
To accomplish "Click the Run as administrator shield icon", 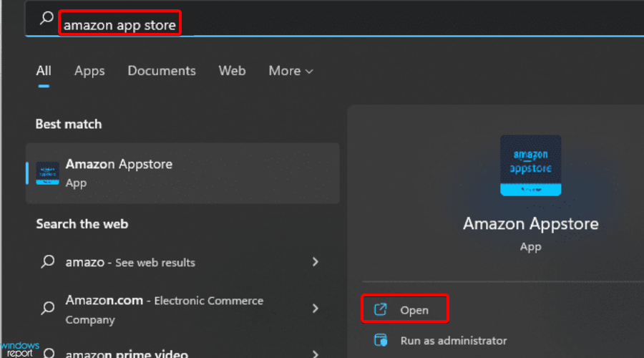I will pos(381,340).
